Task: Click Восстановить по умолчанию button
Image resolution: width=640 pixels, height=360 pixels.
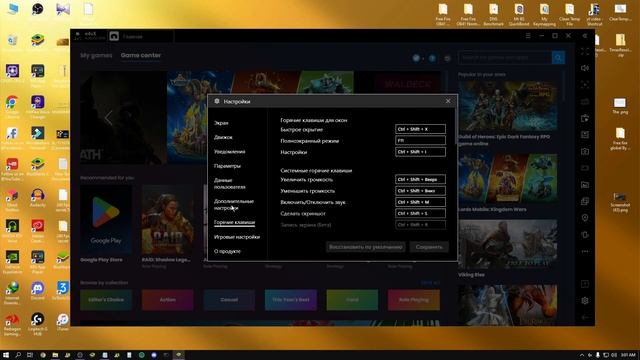Action: (366, 247)
